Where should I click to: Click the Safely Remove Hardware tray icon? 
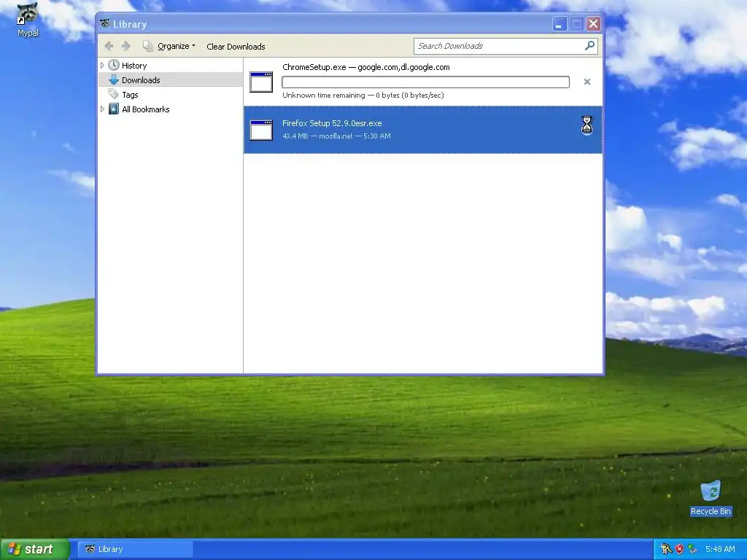click(x=692, y=549)
